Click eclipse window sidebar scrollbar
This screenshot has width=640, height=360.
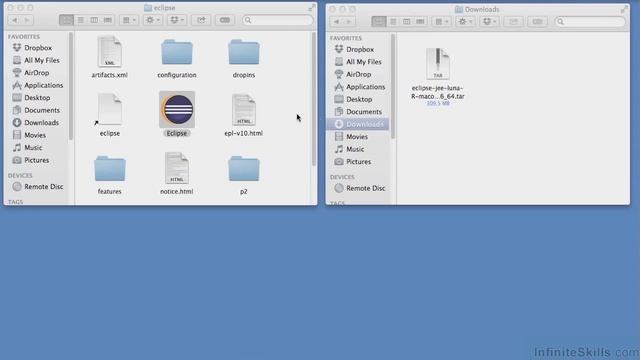point(71,87)
